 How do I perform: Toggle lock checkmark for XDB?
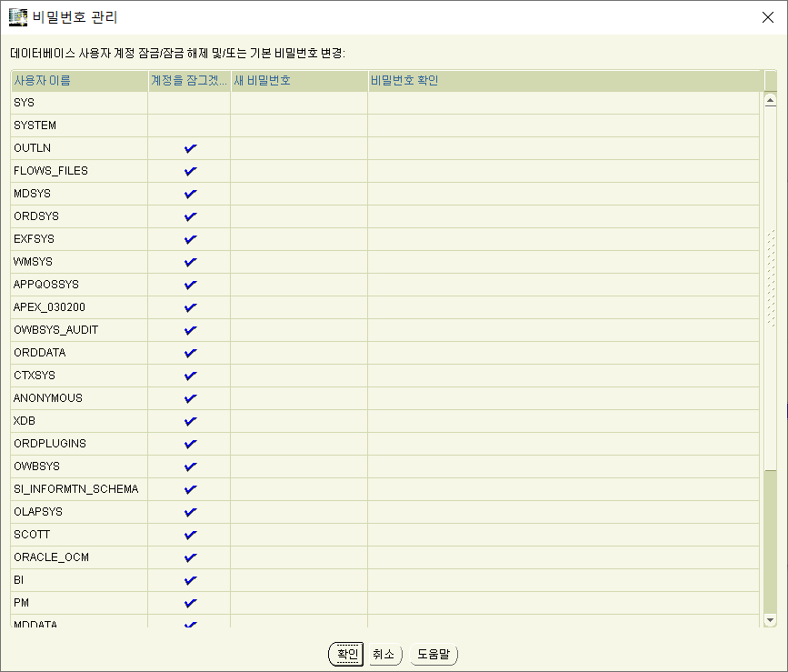point(190,421)
